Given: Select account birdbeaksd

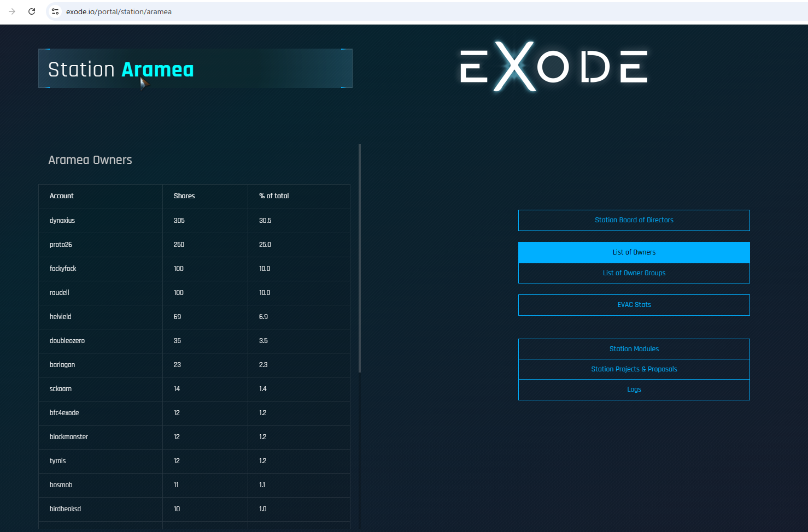Looking at the screenshot, I should coord(65,509).
